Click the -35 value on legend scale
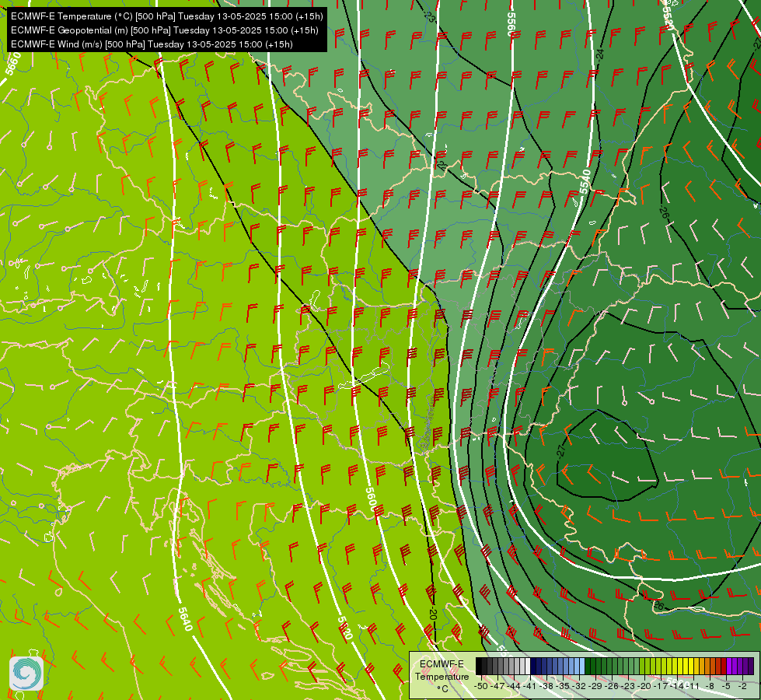The image size is (761, 700). pos(563,686)
